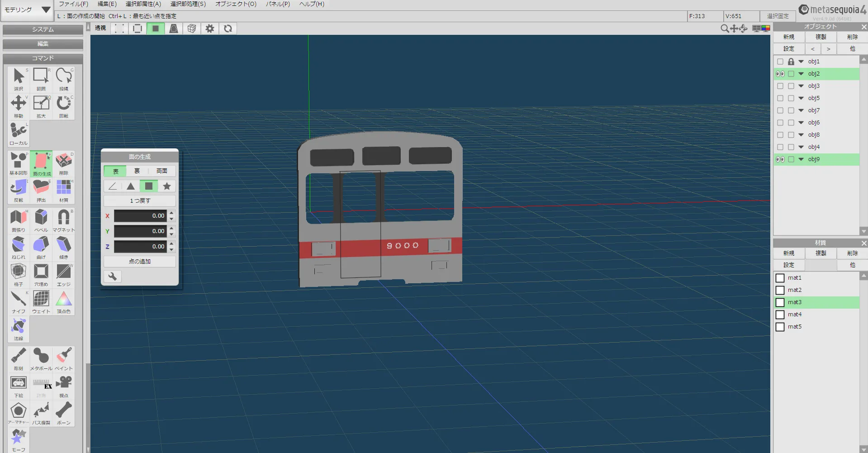Click the 点の追加 button

[x=140, y=262]
